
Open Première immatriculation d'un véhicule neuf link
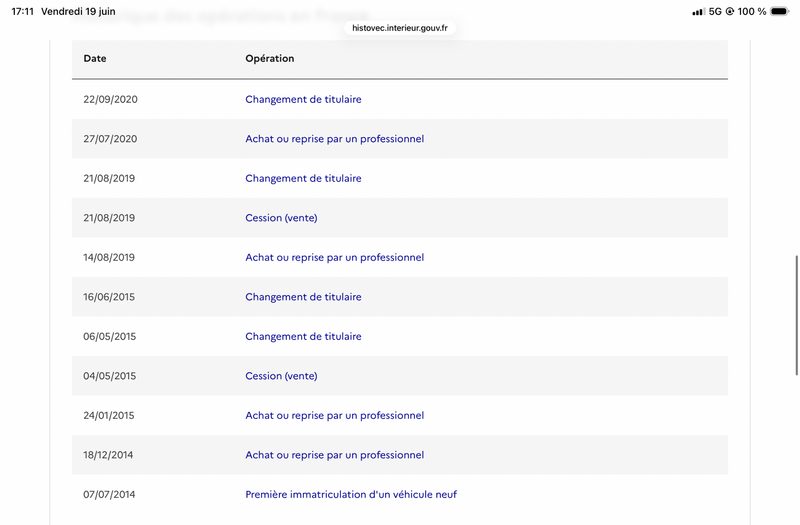(x=351, y=494)
